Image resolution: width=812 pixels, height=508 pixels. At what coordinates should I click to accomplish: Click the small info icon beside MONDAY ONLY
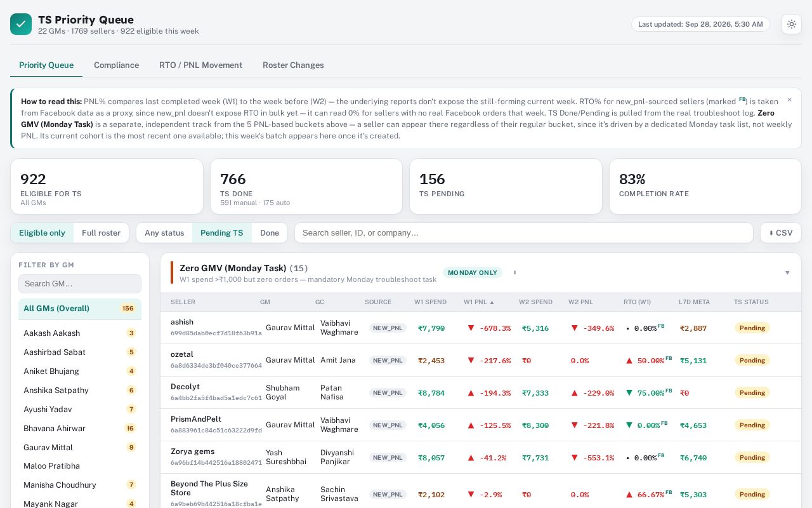(x=514, y=272)
